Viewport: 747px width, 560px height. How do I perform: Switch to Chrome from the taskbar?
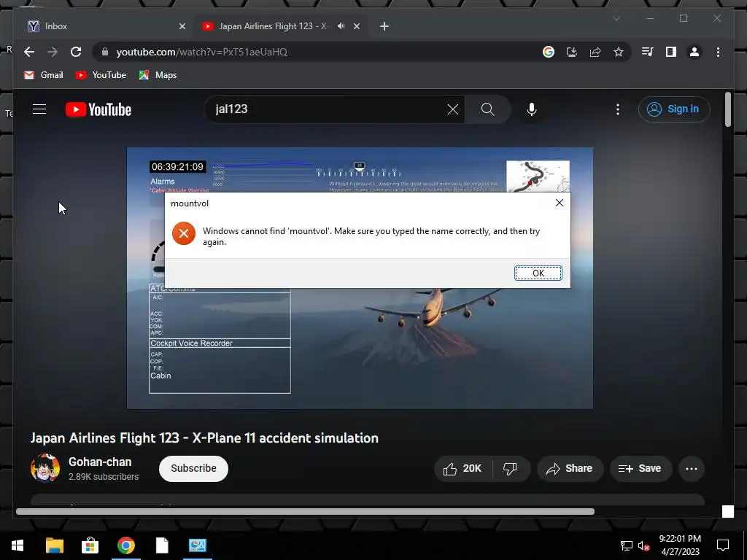pyautogui.click(x=126, y=545)
